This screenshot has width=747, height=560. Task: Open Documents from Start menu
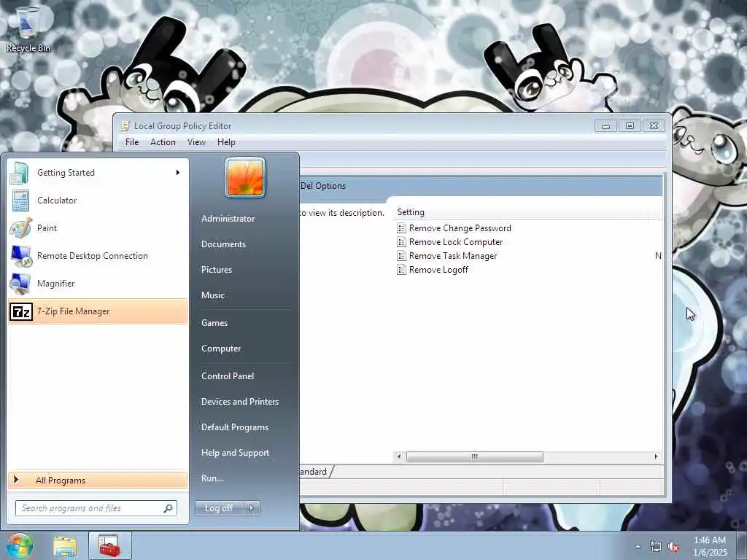coord(223,244)
